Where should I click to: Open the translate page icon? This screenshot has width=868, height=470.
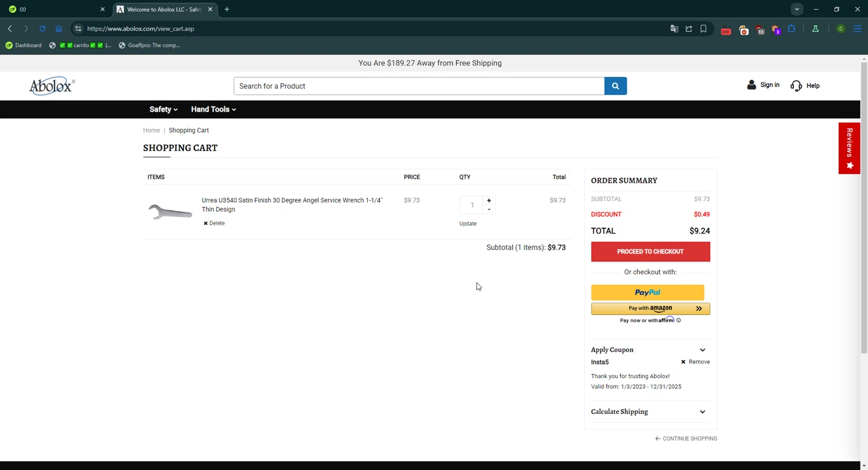tap(674, 28)
